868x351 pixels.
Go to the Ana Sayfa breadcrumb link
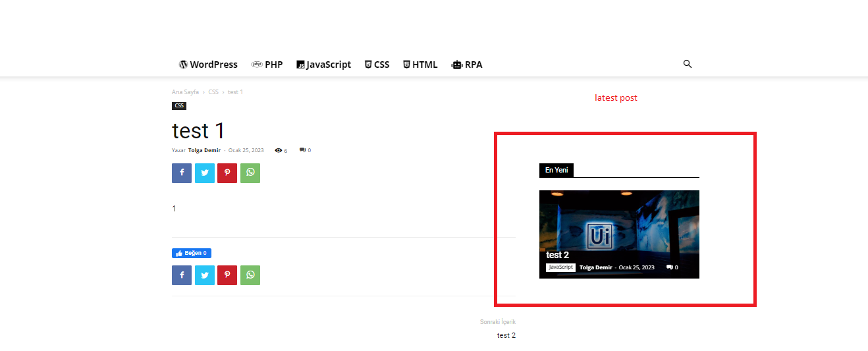[x=185, y=92]
